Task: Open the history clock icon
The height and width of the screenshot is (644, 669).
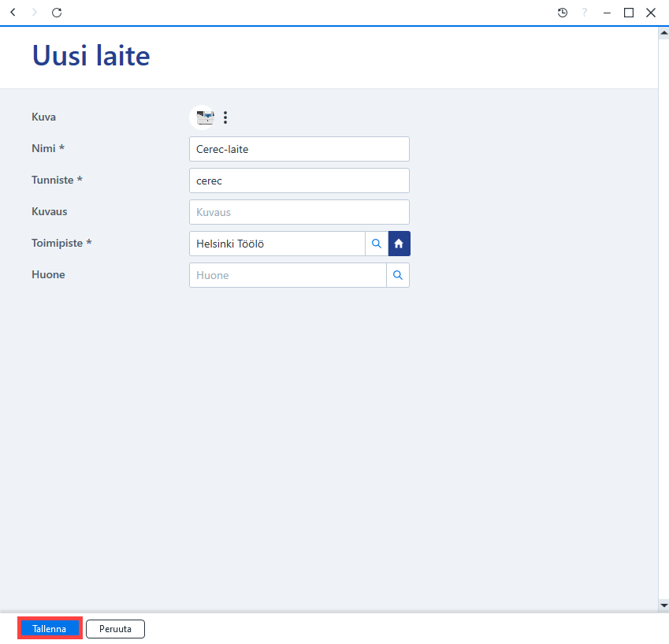Action: pyautogui.click(x=563, y=13)
